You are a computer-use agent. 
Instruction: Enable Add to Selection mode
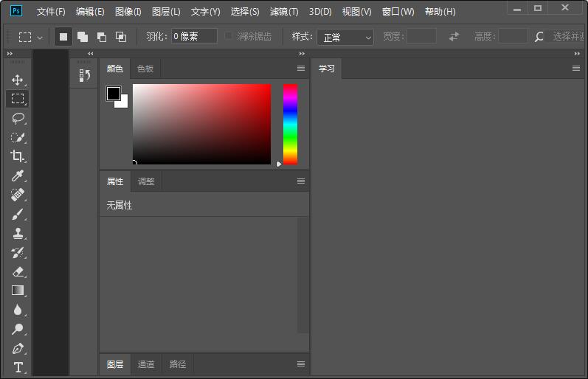coord(83,36)
